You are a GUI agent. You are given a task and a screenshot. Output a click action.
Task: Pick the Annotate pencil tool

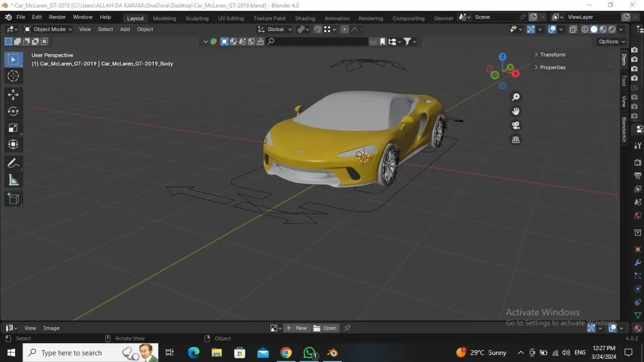pos(13,163)
